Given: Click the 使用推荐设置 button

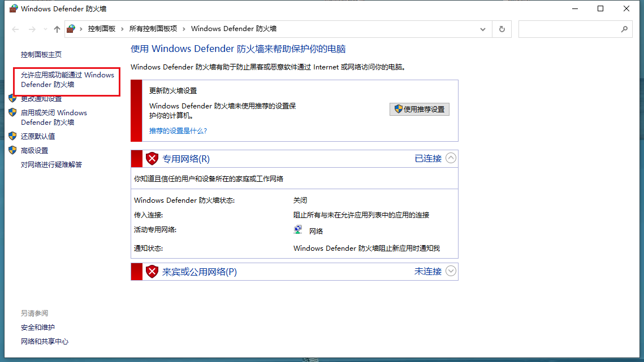Looking at the screenshot, I should (420, 109).
